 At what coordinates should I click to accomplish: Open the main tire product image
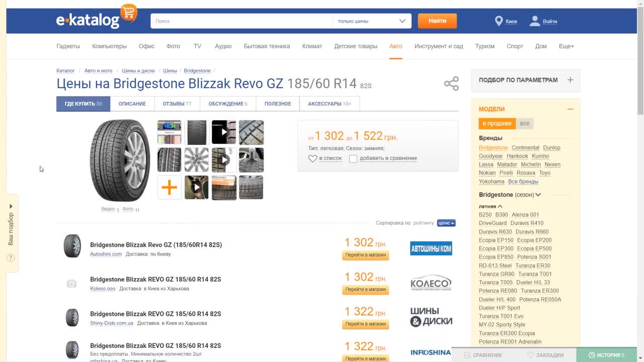point(120,160)
